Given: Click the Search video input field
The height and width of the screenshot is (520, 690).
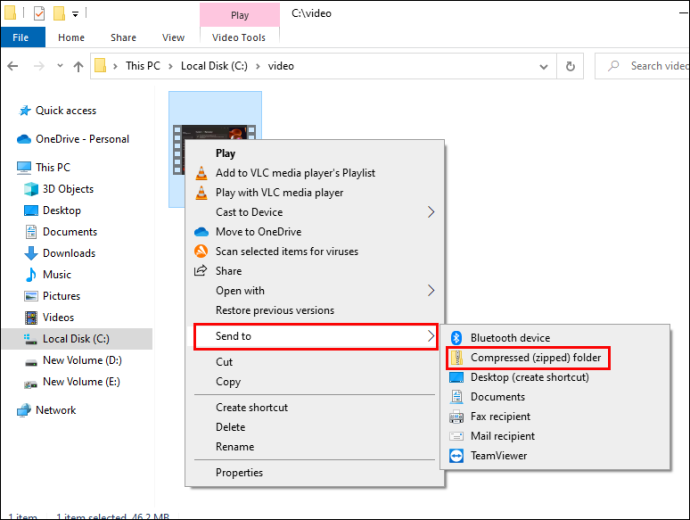Looking at the screenshot, I should point(642,66).
